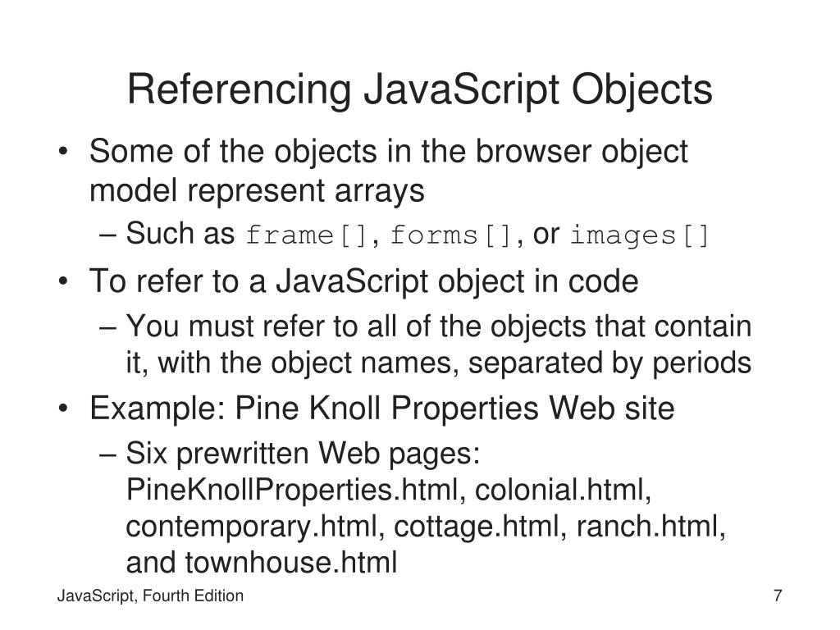Click the cottage.html file name
Viewport: 840px width, 630px height.
pyautogui.click(x=477, y=526)
